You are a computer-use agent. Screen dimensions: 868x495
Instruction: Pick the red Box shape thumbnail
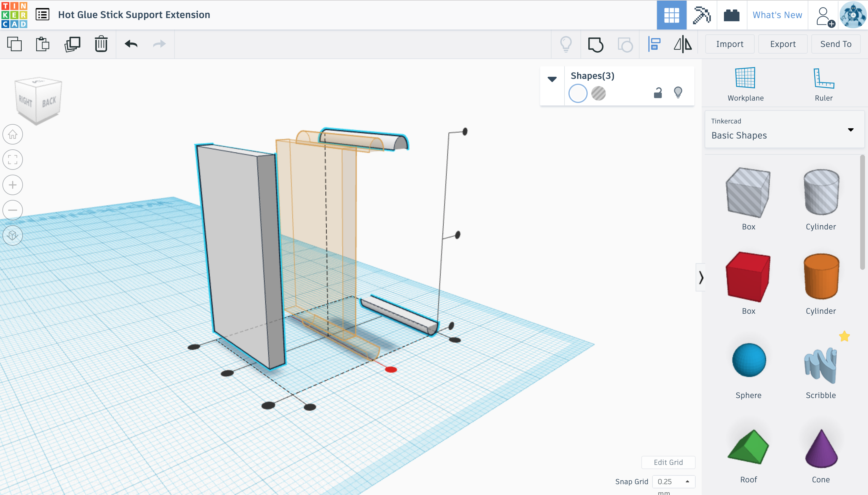click(x=748, y=277)
